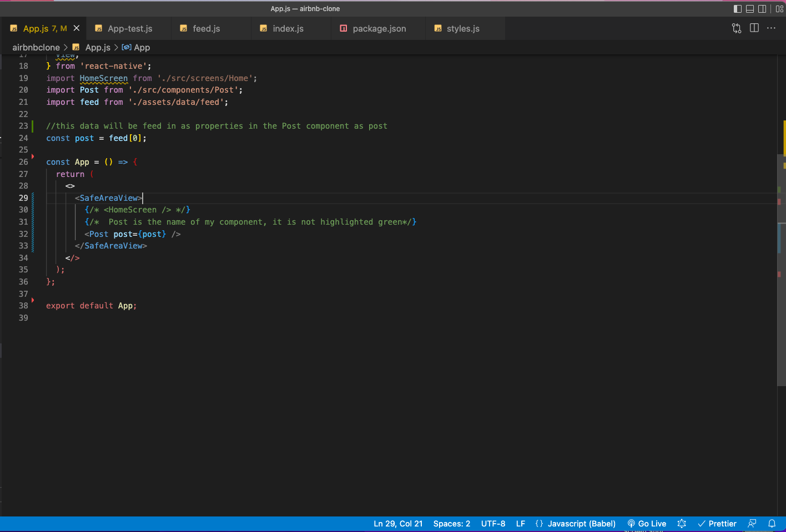Screen dimensions: 786x532
Task: Close the App.js tab
Action: click(77, 28)
